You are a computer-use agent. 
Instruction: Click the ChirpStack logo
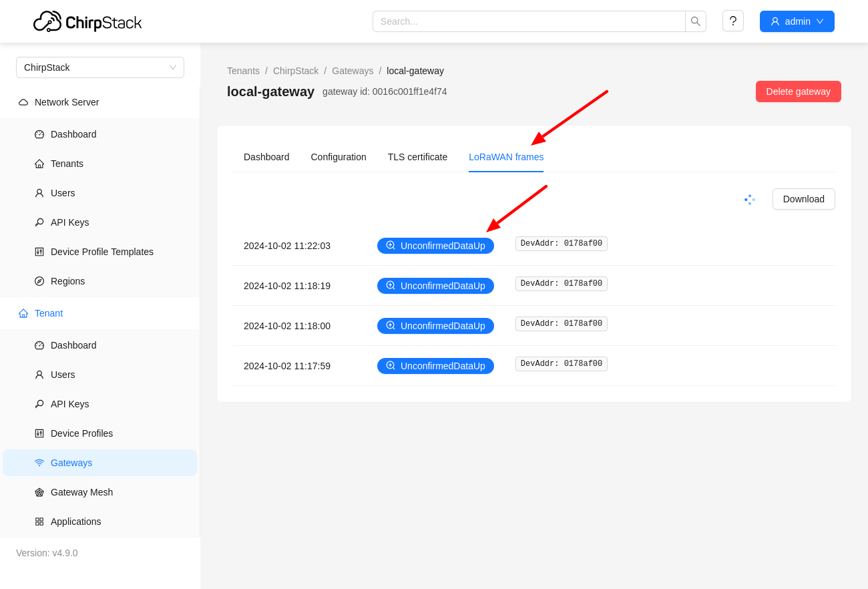coord(87,21)
